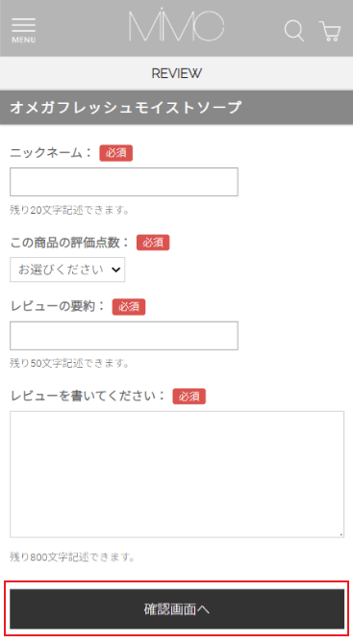
Task: Open the shopping cart icon
Action: coord(330,31)
